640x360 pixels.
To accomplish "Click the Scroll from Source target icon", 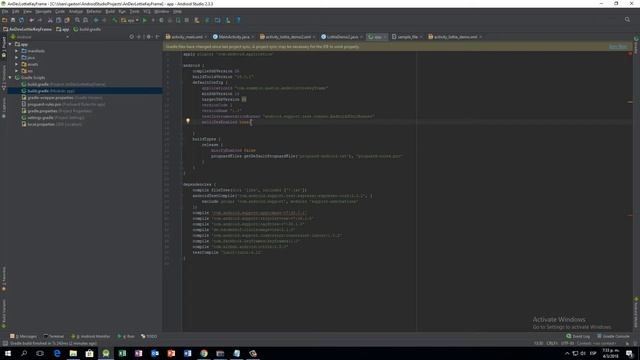I will [x=131, y=37].
